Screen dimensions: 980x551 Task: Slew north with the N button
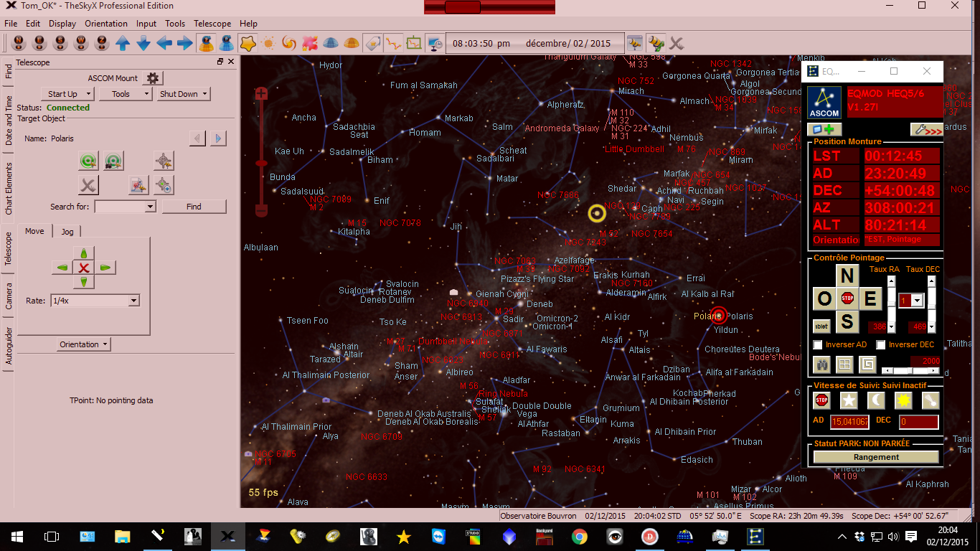pyautogui.click(x=847, y=275)
